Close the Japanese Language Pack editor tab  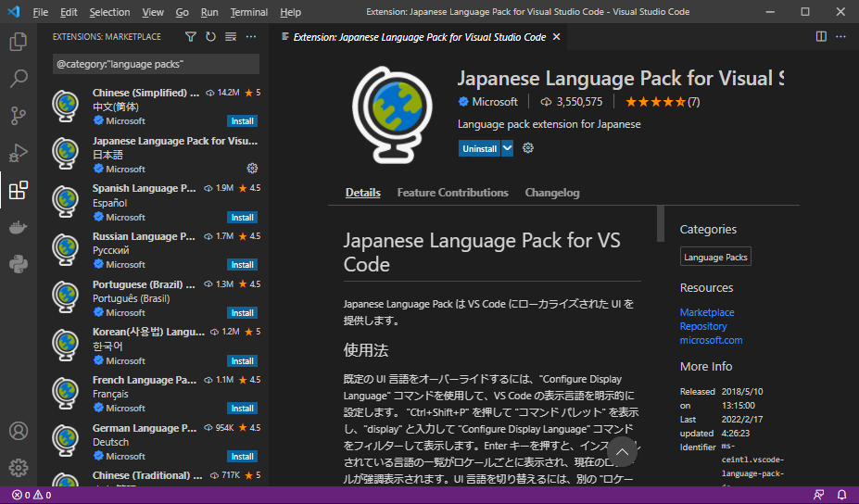pyautogui.click(x=556, y=37)
